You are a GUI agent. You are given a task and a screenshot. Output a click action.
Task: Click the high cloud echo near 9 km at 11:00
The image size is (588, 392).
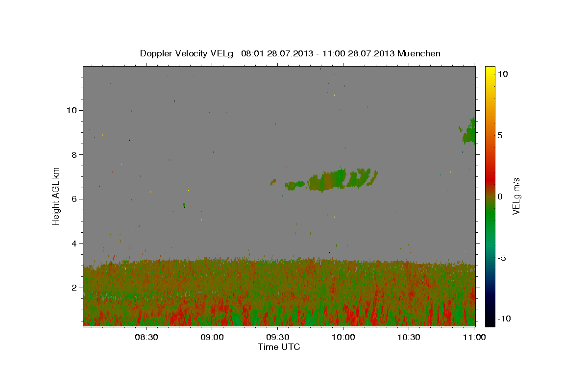tap(469, 131)
